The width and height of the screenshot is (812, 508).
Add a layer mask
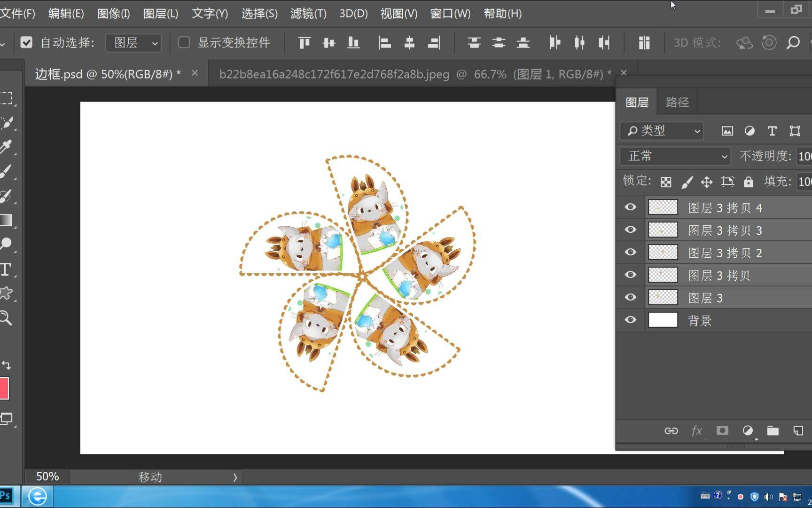pyautogui.click(x=722, y=430)
